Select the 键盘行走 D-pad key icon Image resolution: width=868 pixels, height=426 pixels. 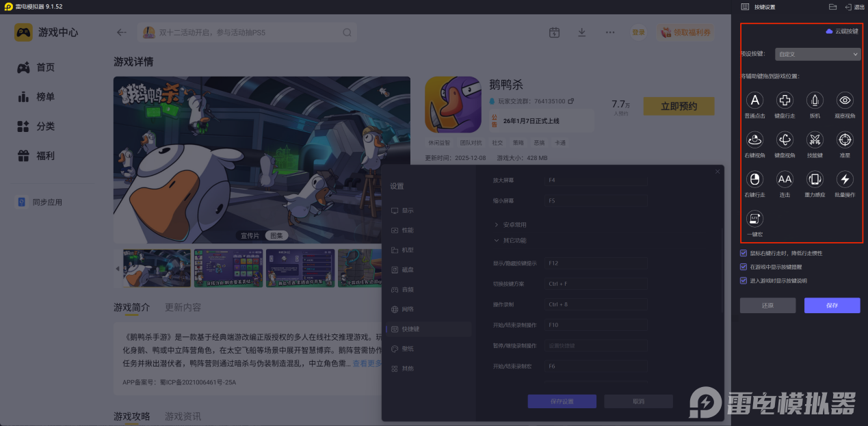785,101
